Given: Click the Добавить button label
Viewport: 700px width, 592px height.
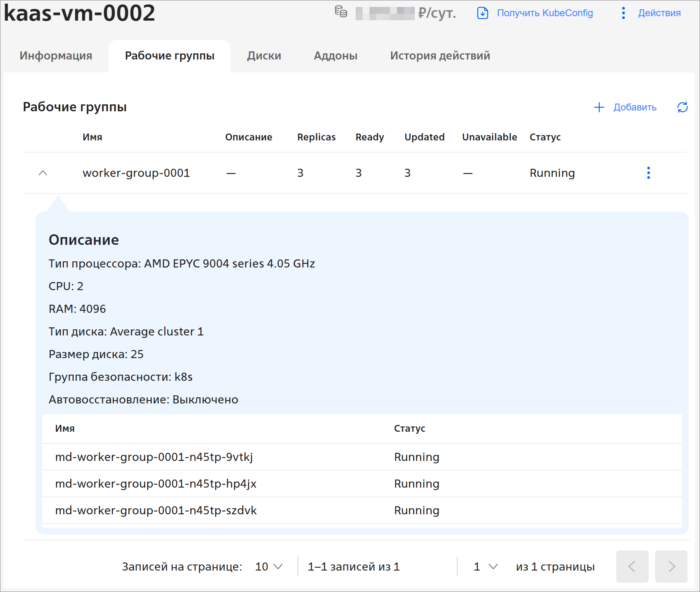Looking at the screenshot, I should pyautogui.click(x=634, y=107).
